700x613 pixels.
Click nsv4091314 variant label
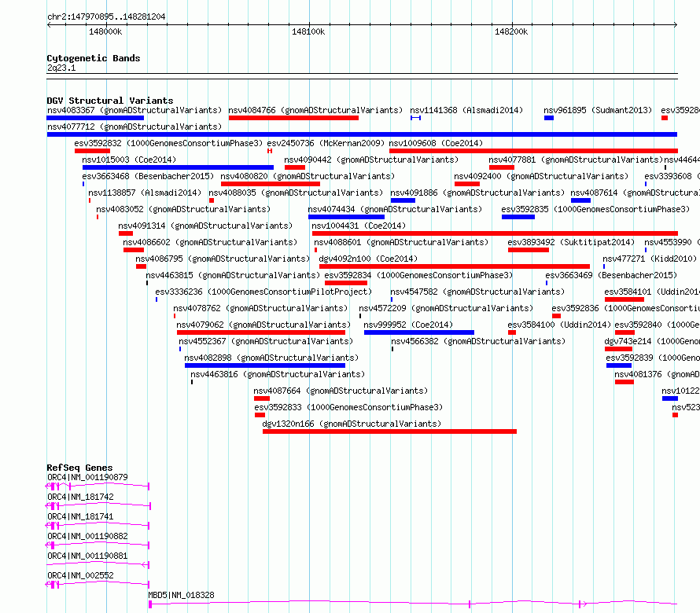[x=205, y=226]
